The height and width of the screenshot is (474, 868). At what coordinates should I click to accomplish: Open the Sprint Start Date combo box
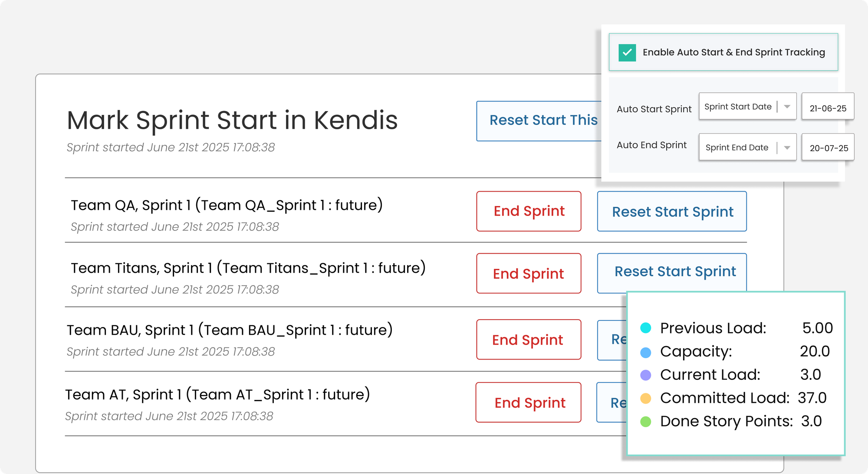point(738,107)
